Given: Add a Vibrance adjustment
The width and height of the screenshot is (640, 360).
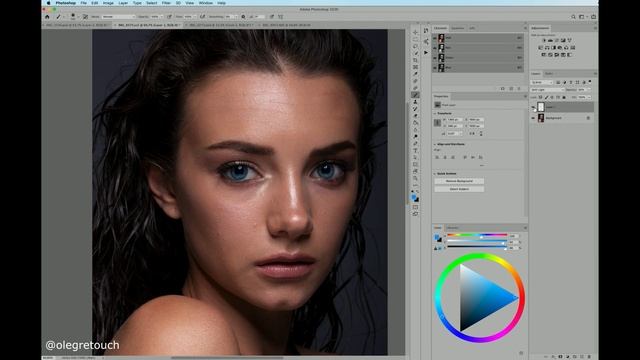Looking at the screenshot, I should [569, 40].
